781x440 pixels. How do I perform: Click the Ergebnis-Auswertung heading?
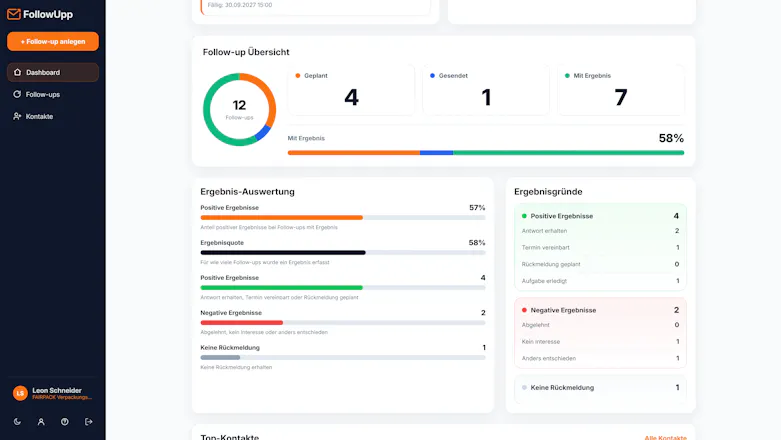coord(248,191)
